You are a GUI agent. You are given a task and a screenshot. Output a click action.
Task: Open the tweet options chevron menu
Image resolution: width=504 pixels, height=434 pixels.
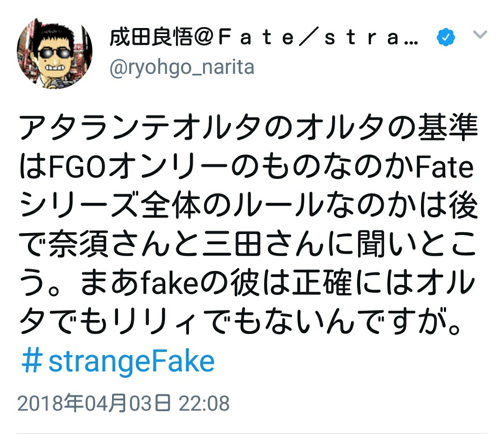tap(480, 35)
